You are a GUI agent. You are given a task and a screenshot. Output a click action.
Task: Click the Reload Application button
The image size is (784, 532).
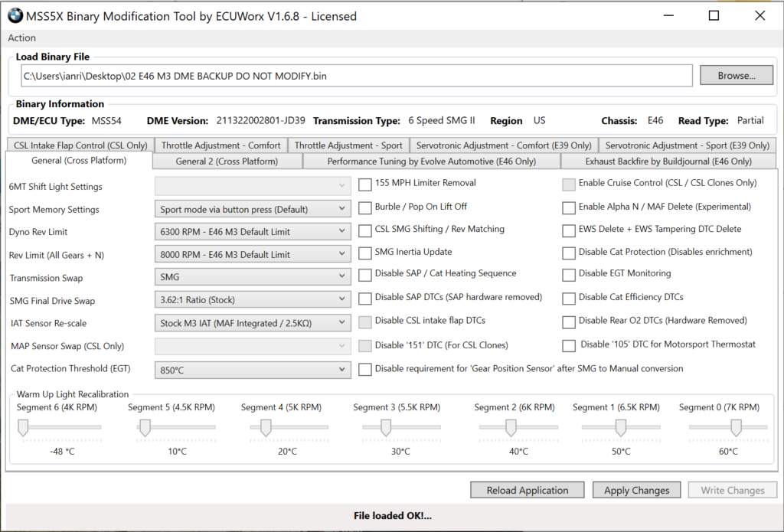tap(528, 490)
